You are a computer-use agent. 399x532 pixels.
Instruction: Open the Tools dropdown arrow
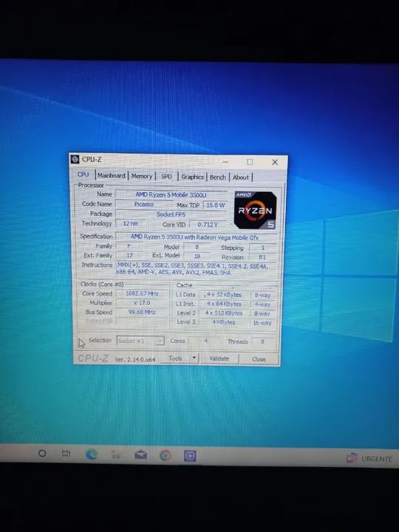pyautogui.click(x=194, y=358)
